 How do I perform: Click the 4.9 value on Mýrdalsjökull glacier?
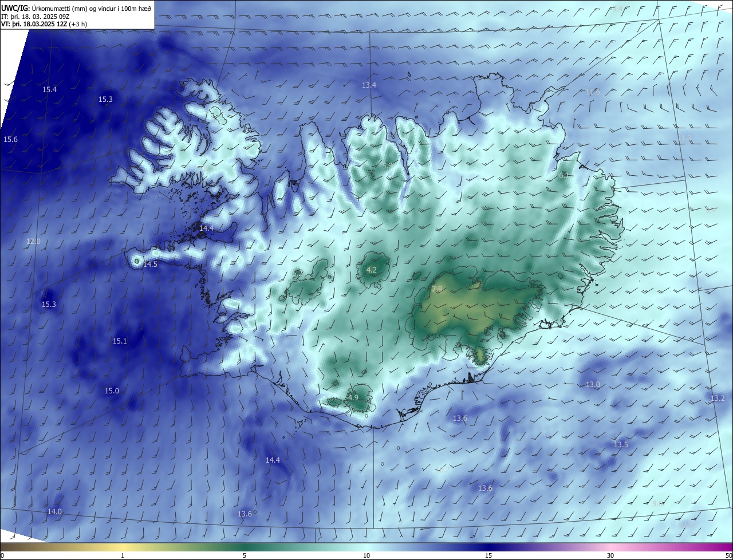pos(353,398)
